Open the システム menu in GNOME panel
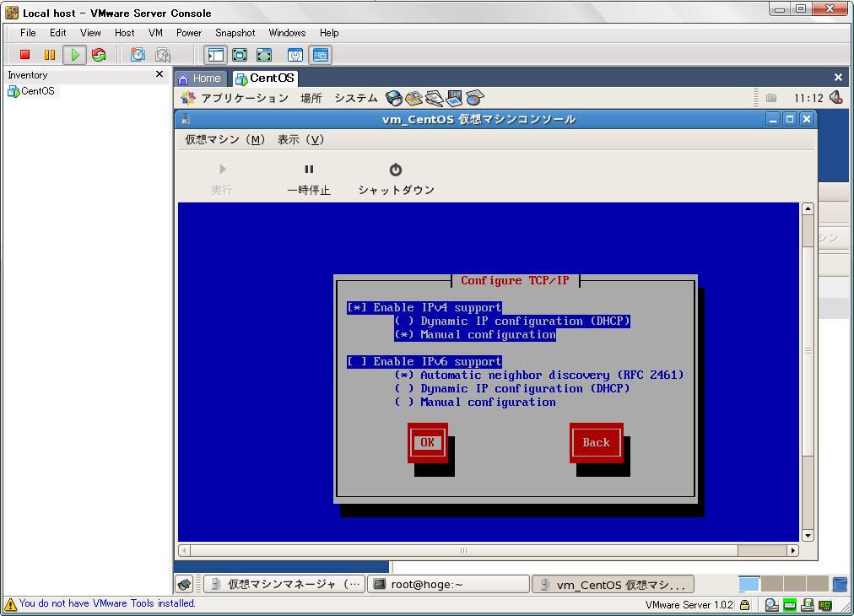854x616 pixels. click(x=355, y=98)
